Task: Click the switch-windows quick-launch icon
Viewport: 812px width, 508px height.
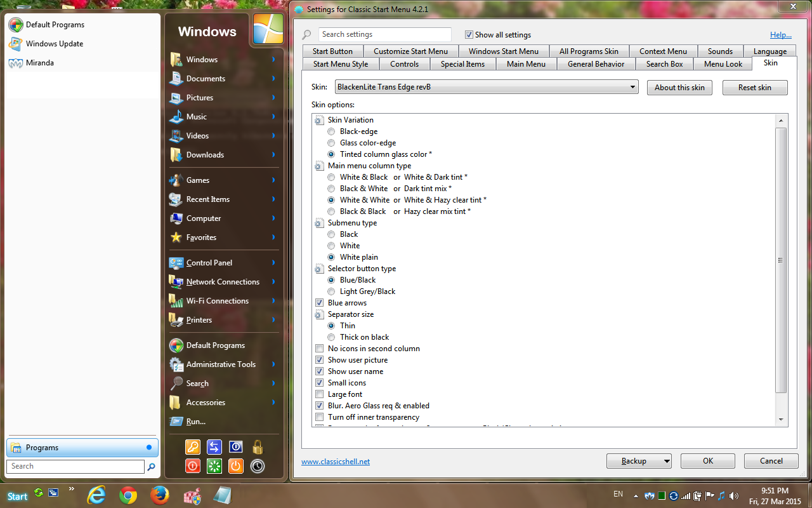Action: click(x=53, y=492)
